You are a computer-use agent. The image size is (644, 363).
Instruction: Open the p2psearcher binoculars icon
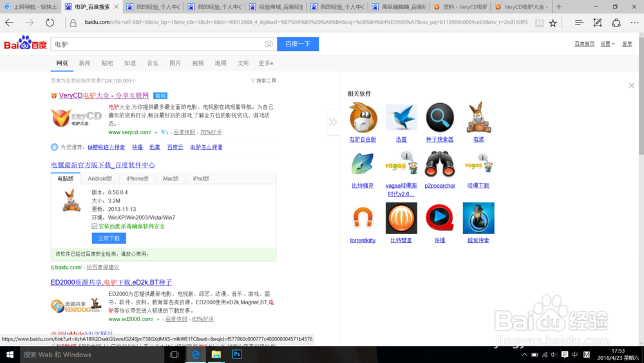[x=439, y=164]
